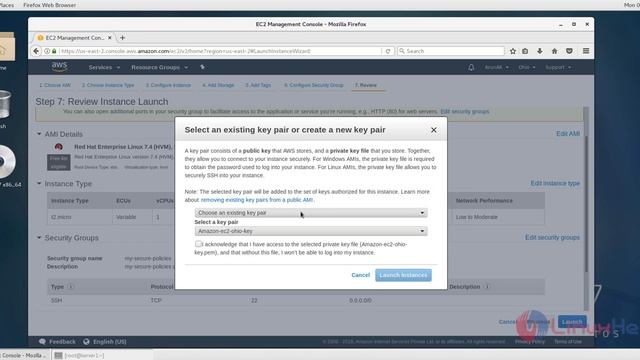Click the Red Hat AMI icon
This screenshot has width=640, height=360.
(59, 147)
